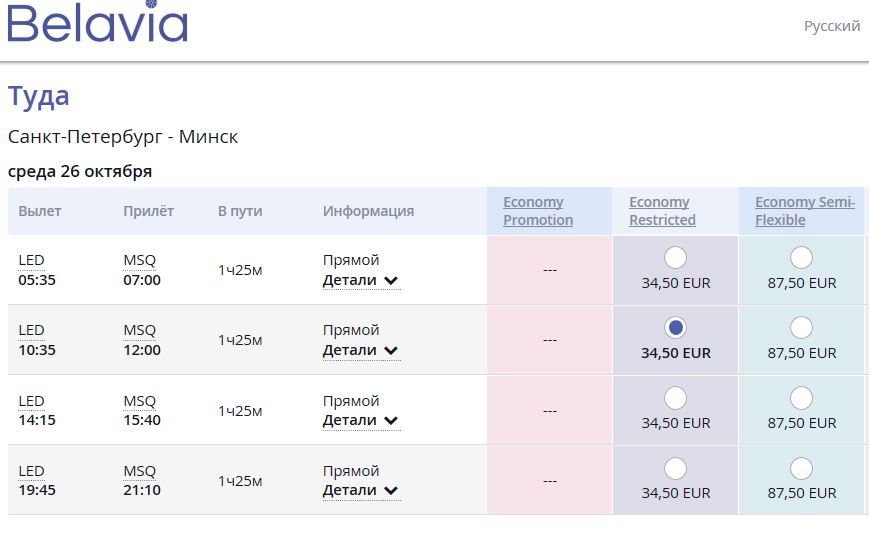Select Economy Restricted for 19:45 flight
The height and width of the screenshot is (541, 869).
click(675, 468)
